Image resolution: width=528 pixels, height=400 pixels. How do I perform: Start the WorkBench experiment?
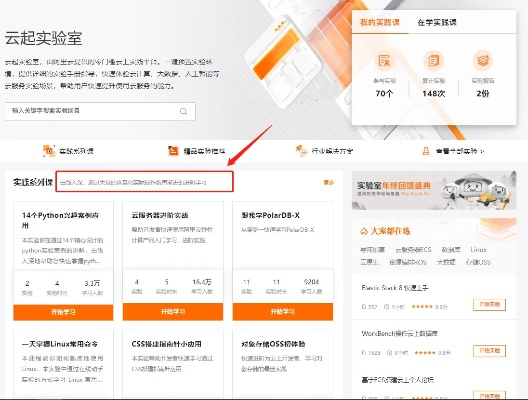tap(490, 351)
